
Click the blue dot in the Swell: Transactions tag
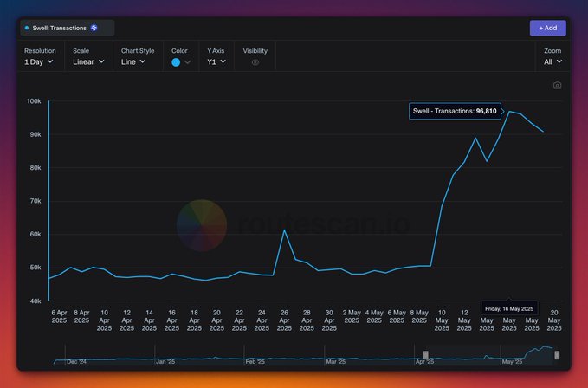point(27,28)
